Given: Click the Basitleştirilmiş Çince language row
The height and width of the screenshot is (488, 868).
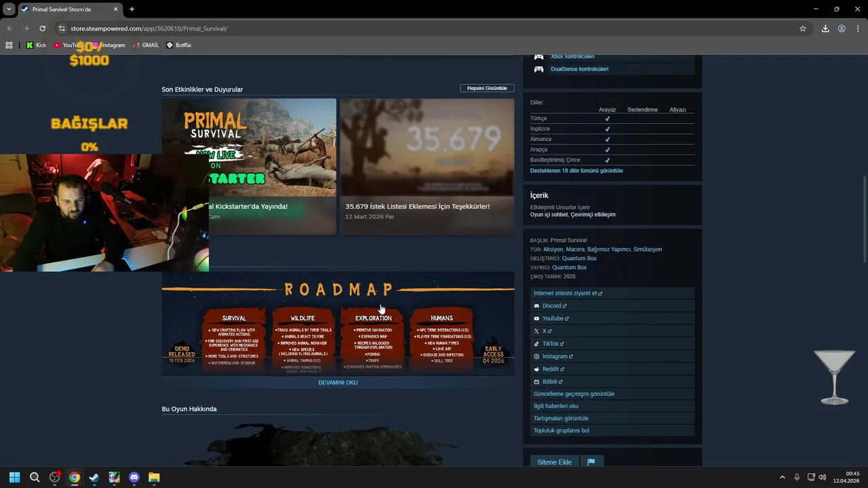Looking at the screenshot, I should pos(612,160).
